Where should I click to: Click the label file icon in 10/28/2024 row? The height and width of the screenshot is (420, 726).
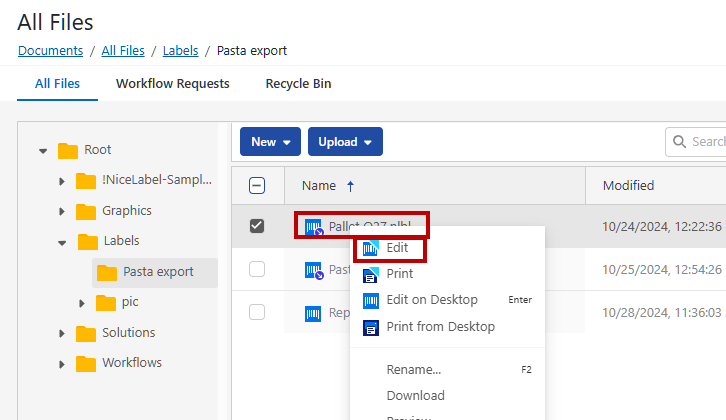pyautogui.click(x=313, y=313)
